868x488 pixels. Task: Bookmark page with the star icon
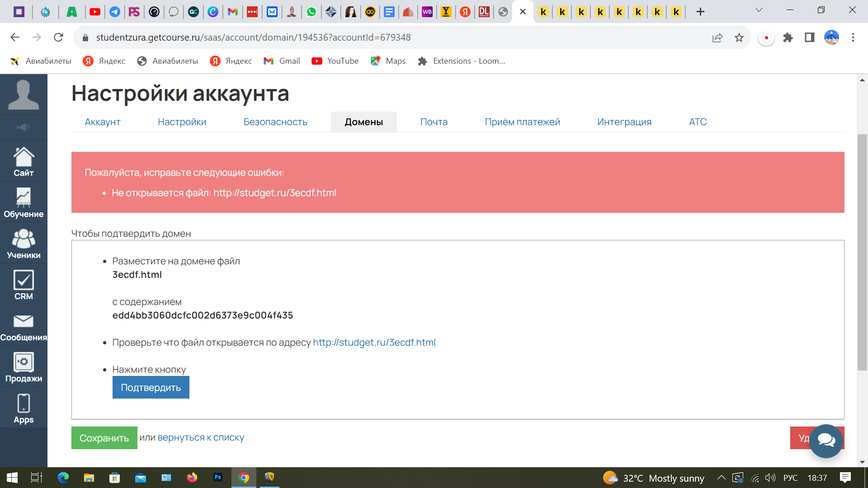(739, 38)
